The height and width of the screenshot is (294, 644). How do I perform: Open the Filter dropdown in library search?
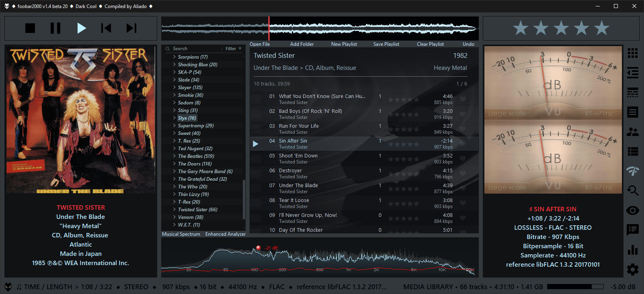233,49
